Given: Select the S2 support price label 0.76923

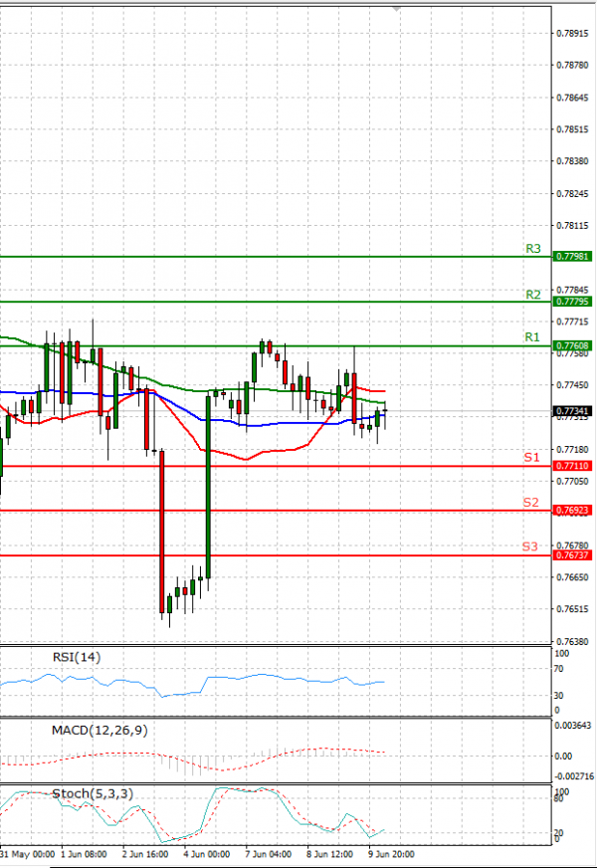Looking at the screenshot, I should (x=573, y=511).
